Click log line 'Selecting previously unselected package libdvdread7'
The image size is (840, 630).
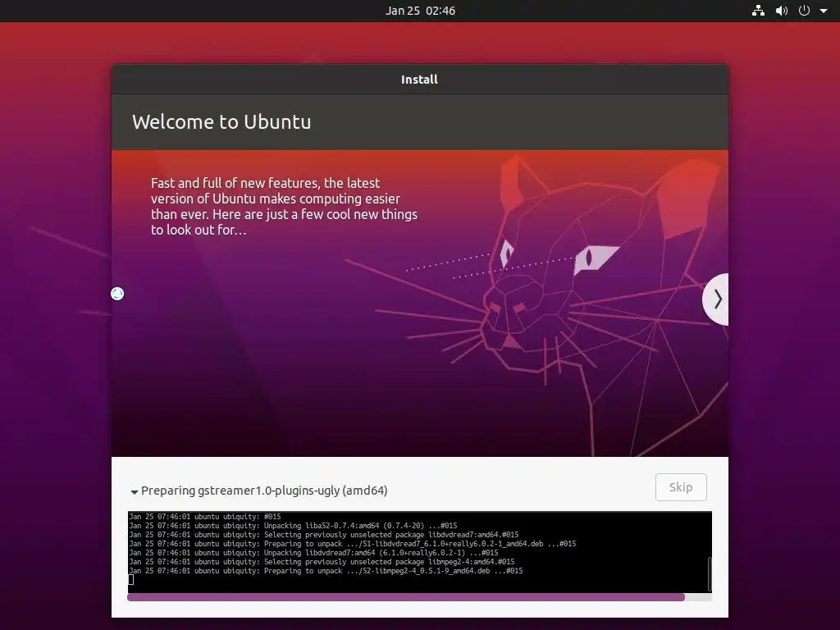point(323,535)
